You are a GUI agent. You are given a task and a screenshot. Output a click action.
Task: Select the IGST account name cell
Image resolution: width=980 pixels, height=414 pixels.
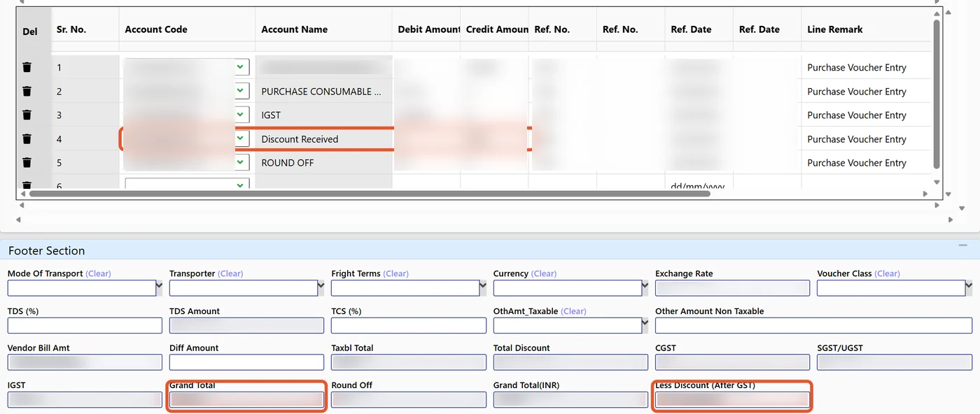[x=323, y=115]
